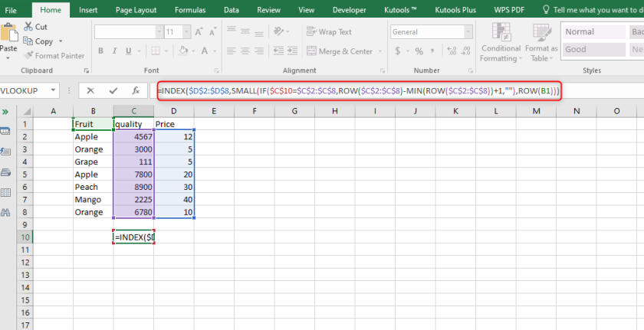Toggle Italic formatting

(114, 51)
